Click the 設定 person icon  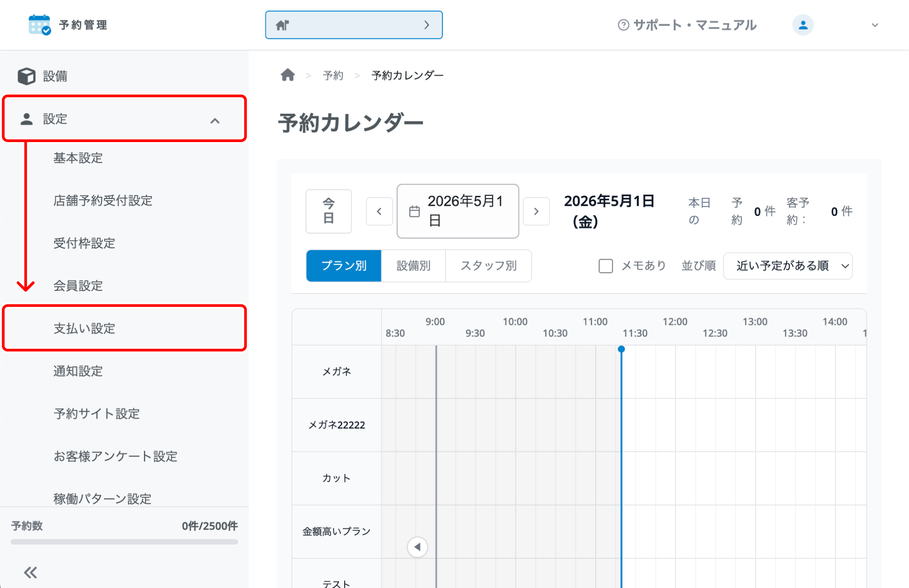26,119
